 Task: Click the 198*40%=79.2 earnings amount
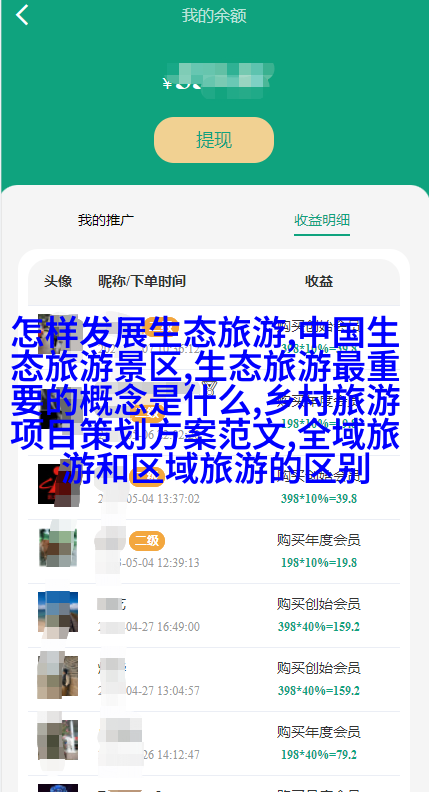pyautogui.click(x=319, y=755)
